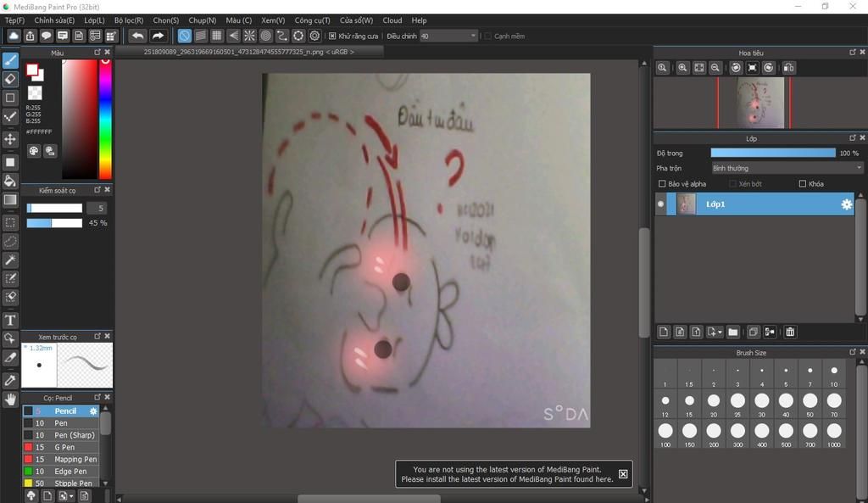Choose brush size 20 preset
The height and width of the screenshot is (503, 868).
pos(714,405)
